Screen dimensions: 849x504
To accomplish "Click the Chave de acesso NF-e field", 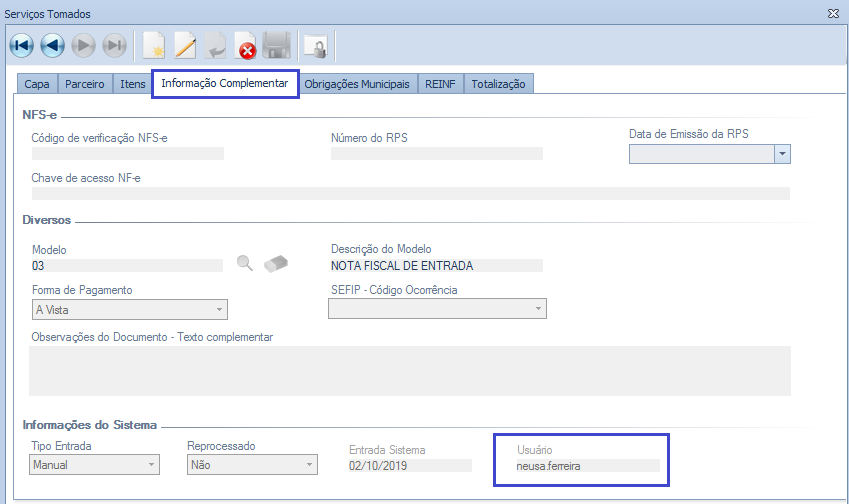I will pyautogui.click(x=410, y=194).
